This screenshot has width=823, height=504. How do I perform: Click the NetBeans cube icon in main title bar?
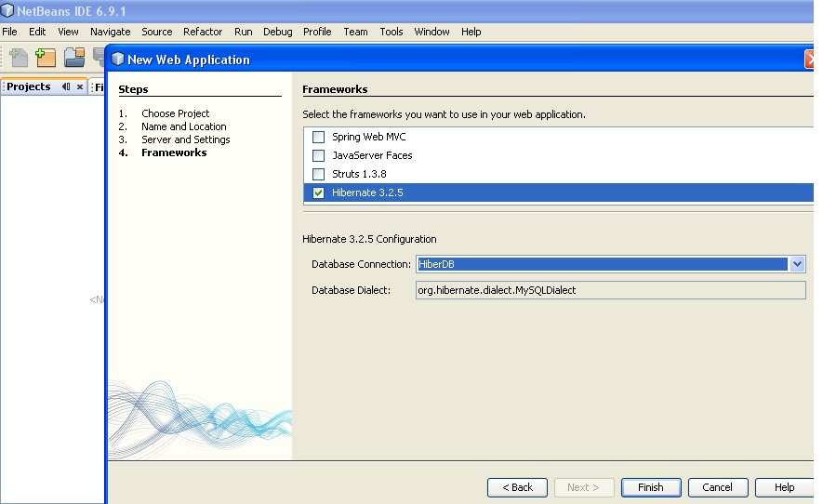click(7, 10)
